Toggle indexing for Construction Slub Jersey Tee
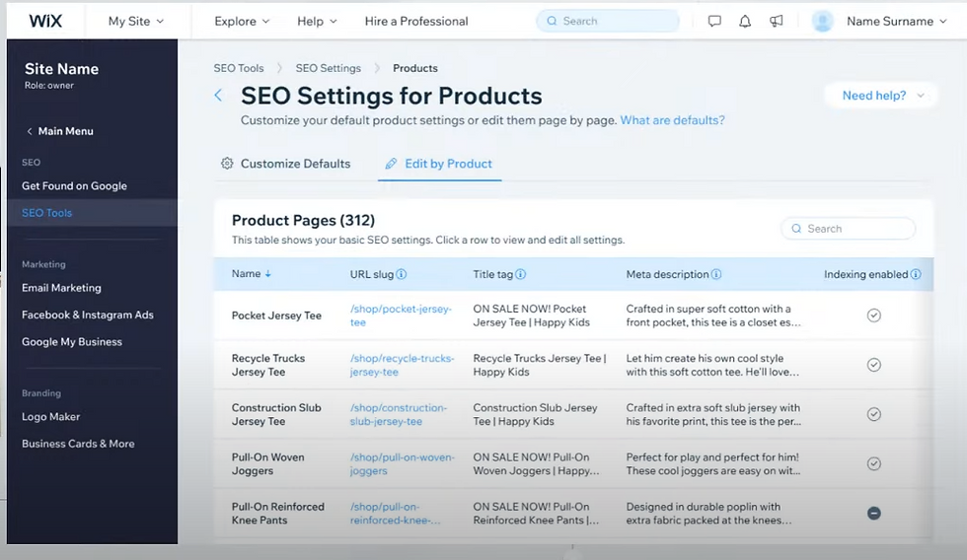 pyautogui.click(x=874, y=414)
